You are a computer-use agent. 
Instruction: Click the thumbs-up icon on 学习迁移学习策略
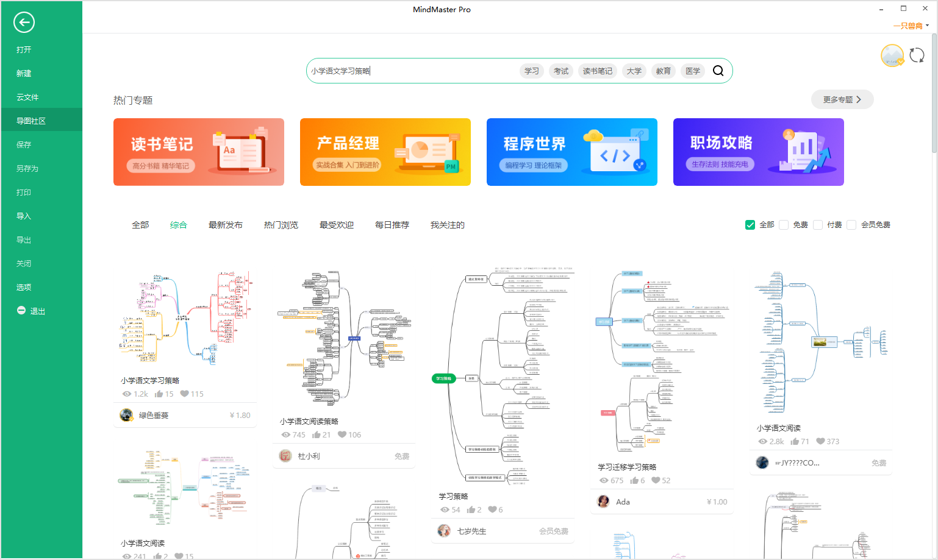tap(634, 481)
